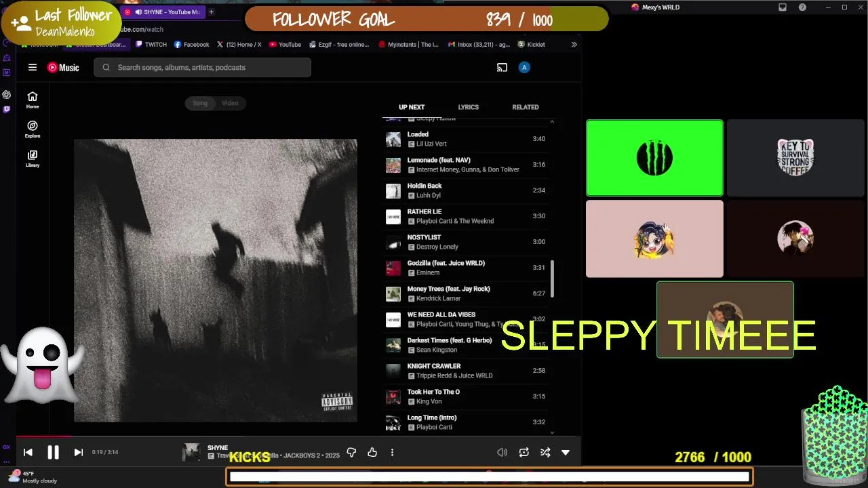868x488 pixels.
Task: Open the Cast to device icon
Action: coord(502,67)
